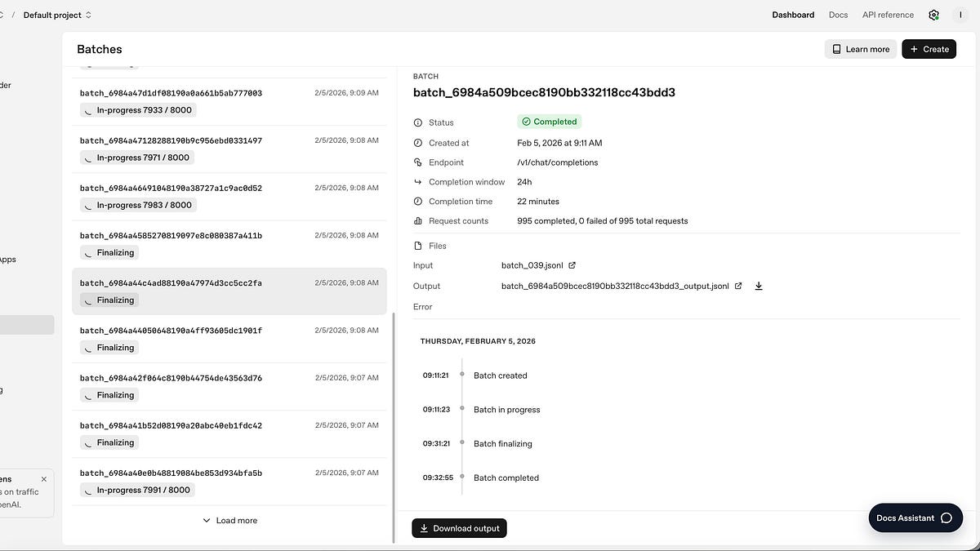Open output file external link icon

(738, 287)
